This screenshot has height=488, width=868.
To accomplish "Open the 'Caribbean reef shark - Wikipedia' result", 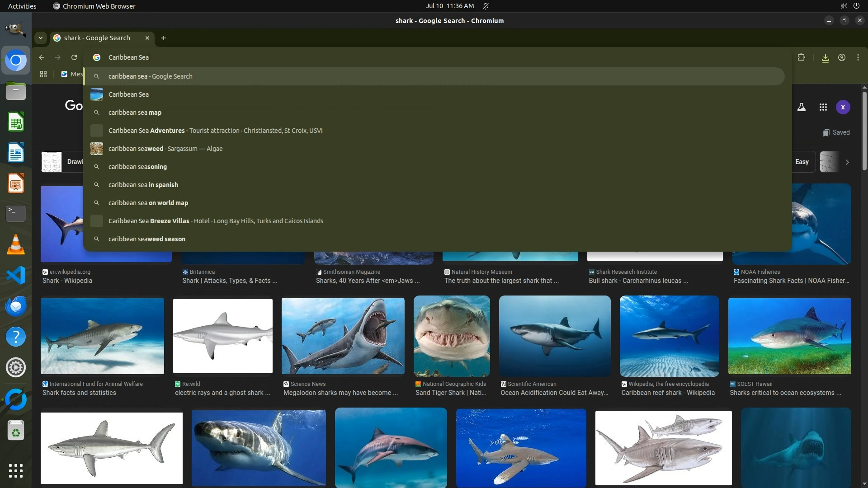I will pyautogui.click(x=668, y=393).
